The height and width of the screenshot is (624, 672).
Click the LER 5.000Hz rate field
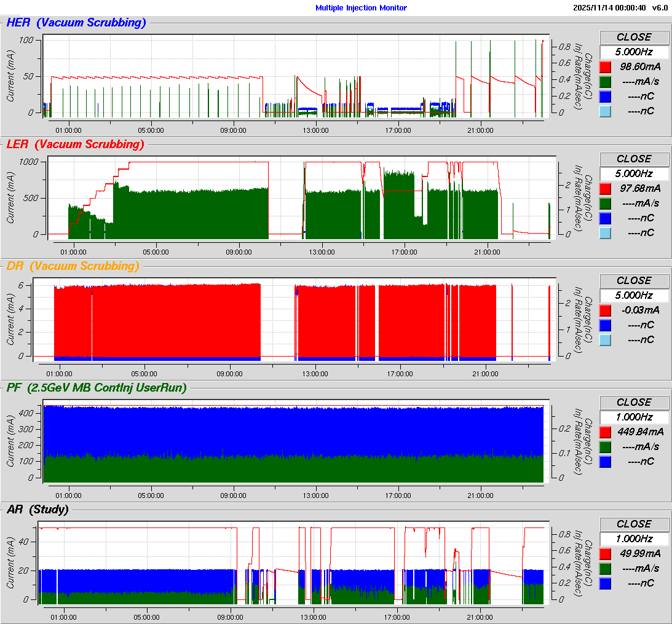[634, 174]
